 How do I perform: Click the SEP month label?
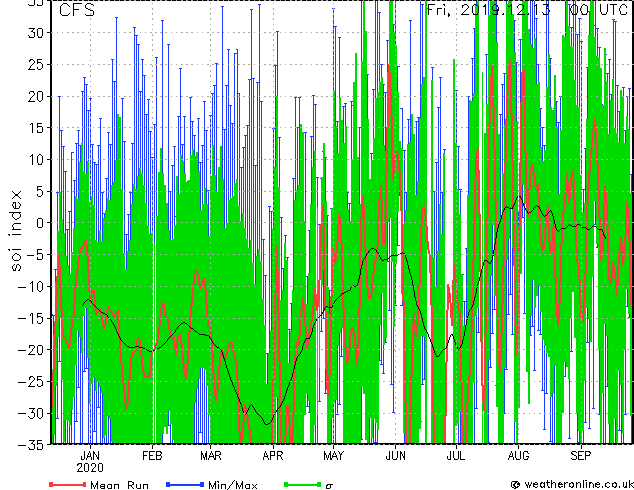581,456
